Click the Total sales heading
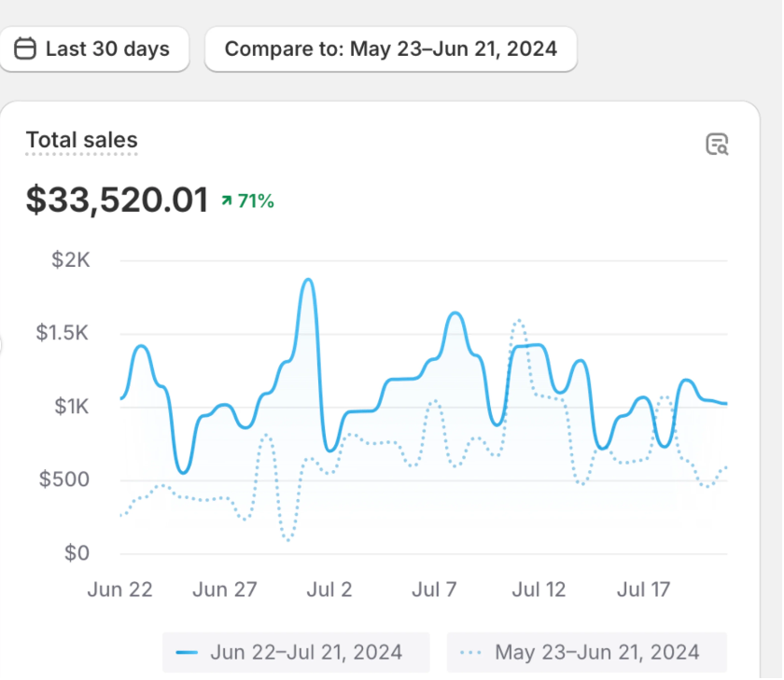This screenshot has width=784, height=680. click(x=82, y=141)
